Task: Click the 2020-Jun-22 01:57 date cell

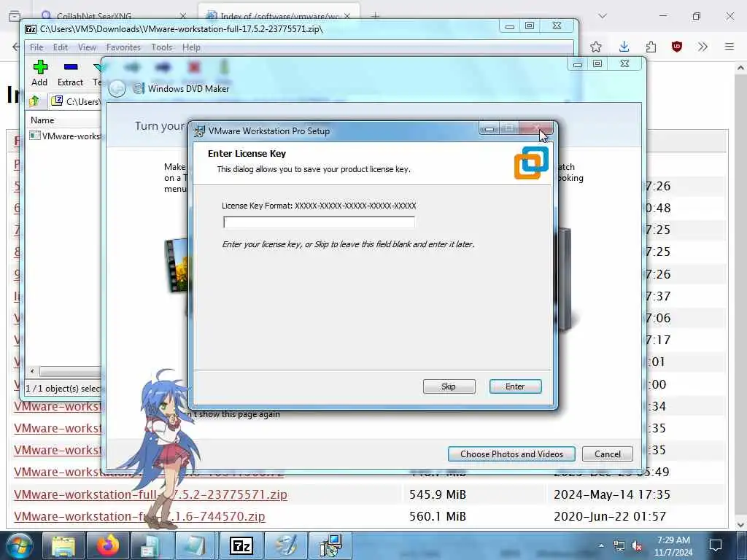Action: tap(610, 516)
